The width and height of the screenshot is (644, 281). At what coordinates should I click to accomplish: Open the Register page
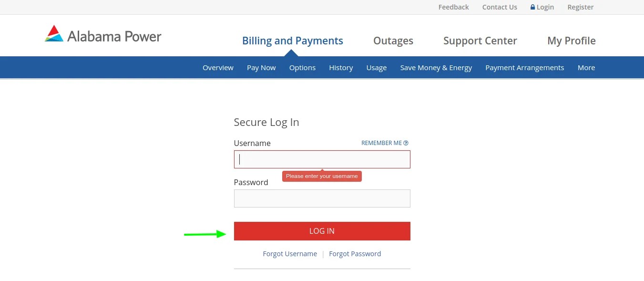click(x=580, y=7)
